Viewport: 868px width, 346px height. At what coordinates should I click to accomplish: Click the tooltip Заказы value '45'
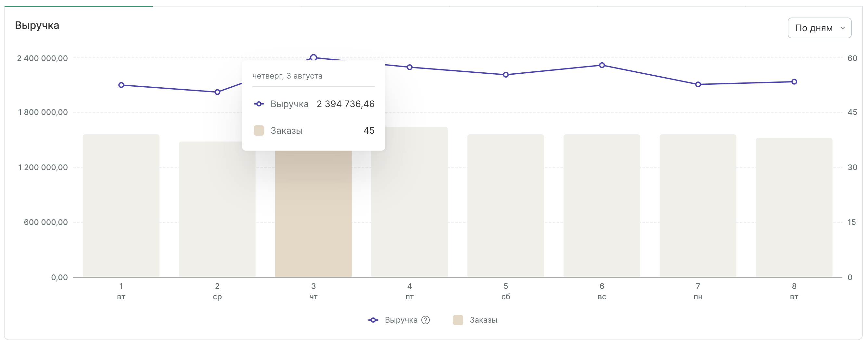pyautogui.click(x=369, y=130)
